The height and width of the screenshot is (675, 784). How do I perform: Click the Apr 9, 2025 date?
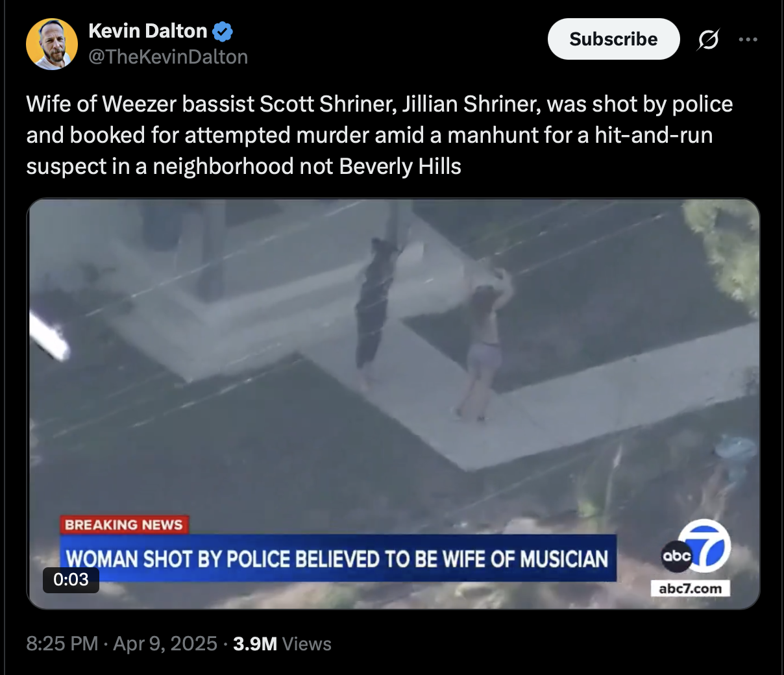click(165, 644)
